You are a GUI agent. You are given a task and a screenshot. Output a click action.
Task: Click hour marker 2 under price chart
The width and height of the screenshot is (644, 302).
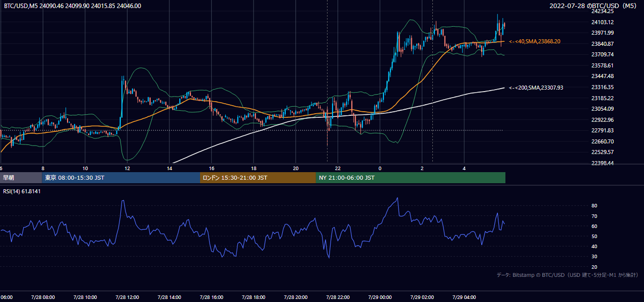[x=422, y=168]
